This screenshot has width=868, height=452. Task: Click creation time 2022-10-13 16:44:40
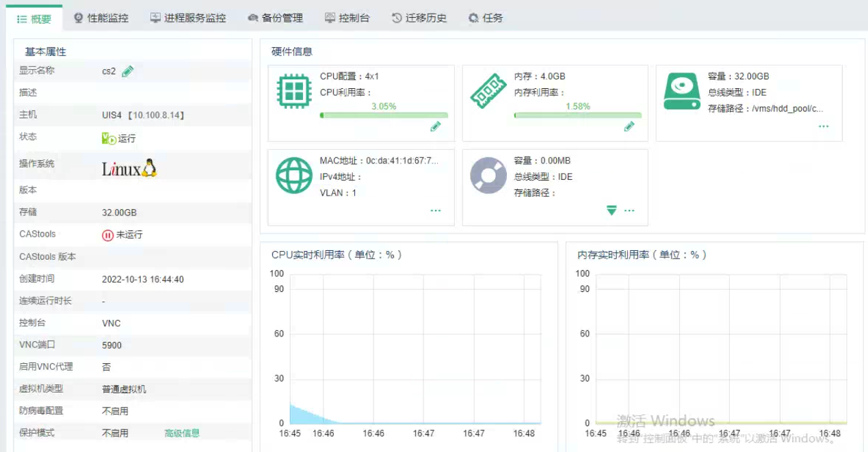143,279
